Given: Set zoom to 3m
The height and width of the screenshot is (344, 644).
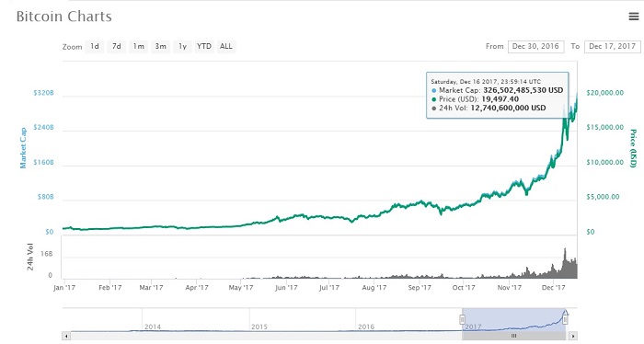Looking at the screenshot, I should [161, 46].
